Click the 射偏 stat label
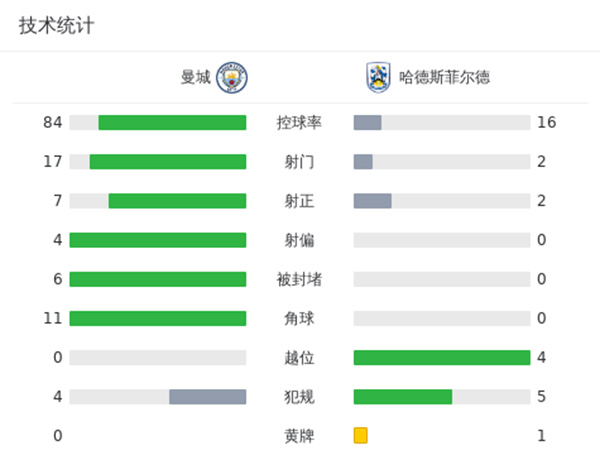Image resolution: width=600 pixels, height=455 pixels. [299, 240]
